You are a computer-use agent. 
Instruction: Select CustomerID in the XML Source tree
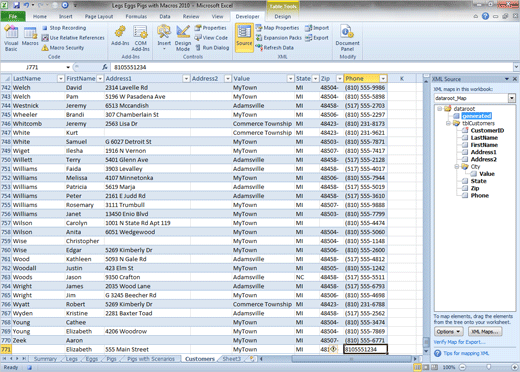point(487,131)
